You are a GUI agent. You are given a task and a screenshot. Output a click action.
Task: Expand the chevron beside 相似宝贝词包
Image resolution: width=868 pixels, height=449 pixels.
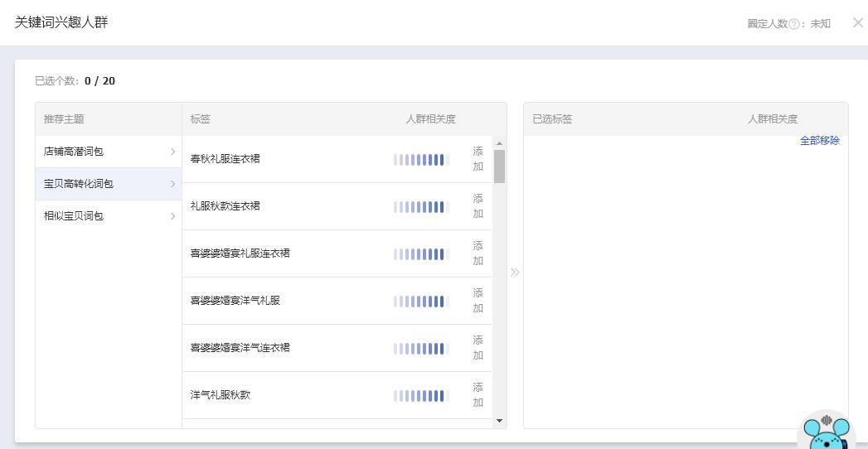tap(172, 216)
